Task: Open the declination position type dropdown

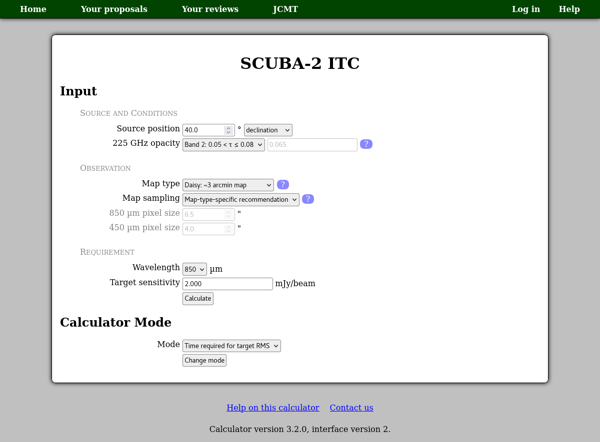Action: 268,130
